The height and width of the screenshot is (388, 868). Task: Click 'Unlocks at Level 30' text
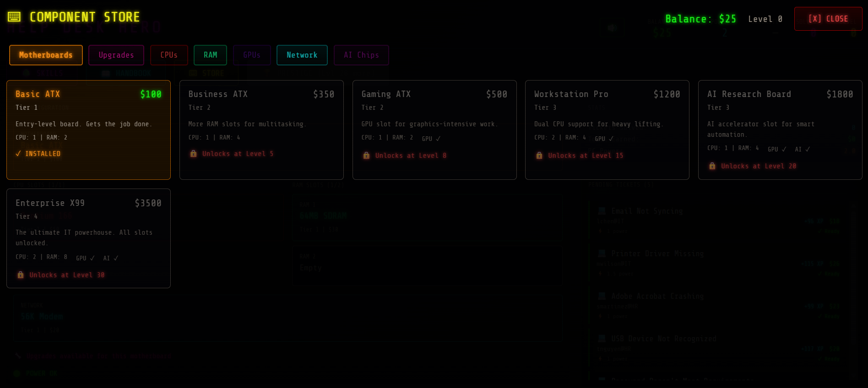67,275
